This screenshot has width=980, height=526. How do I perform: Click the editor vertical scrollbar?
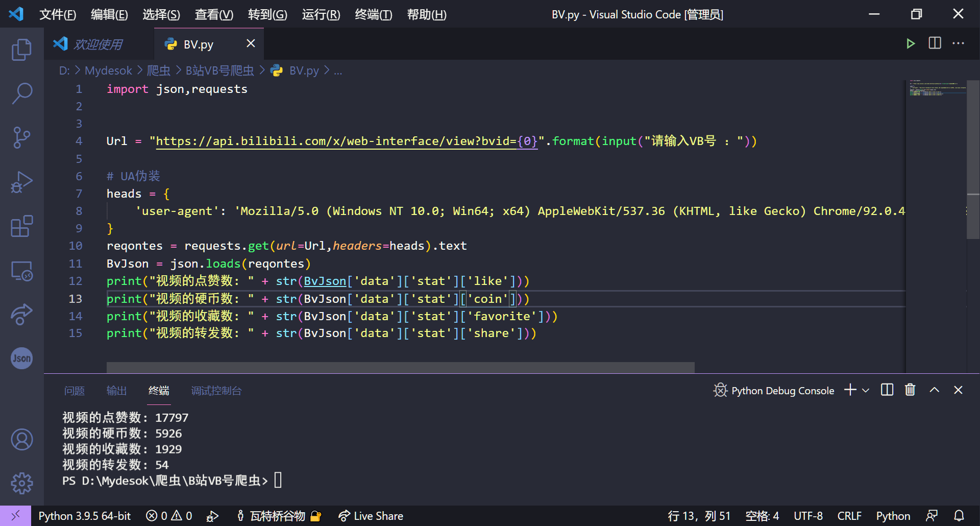(x=973, y=159)
